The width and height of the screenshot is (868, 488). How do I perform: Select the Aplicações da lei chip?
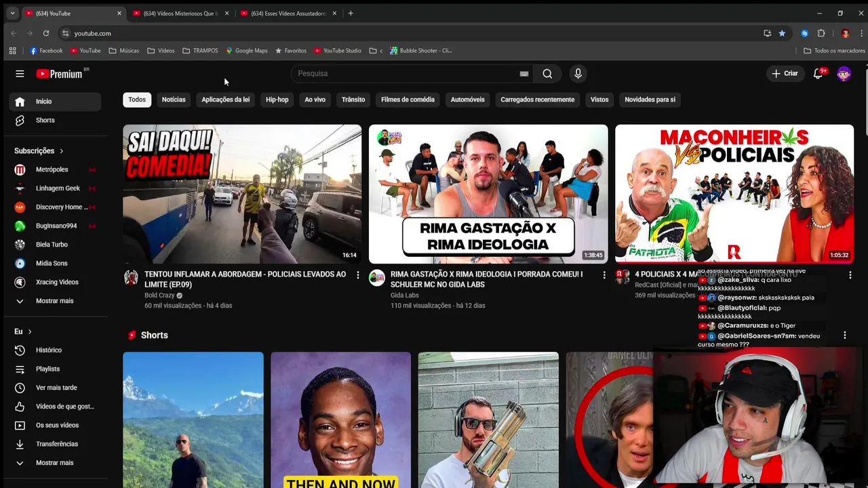point(225,100)
